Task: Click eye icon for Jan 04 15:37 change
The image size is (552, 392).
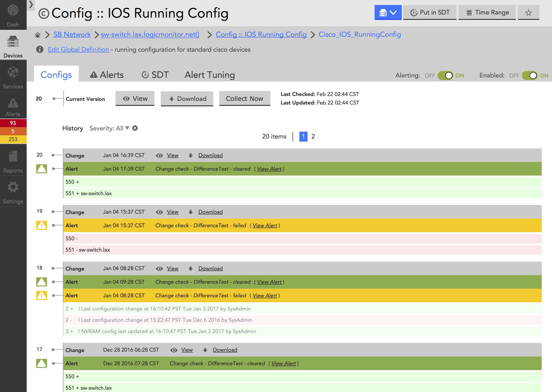Action: click(159, 212)
